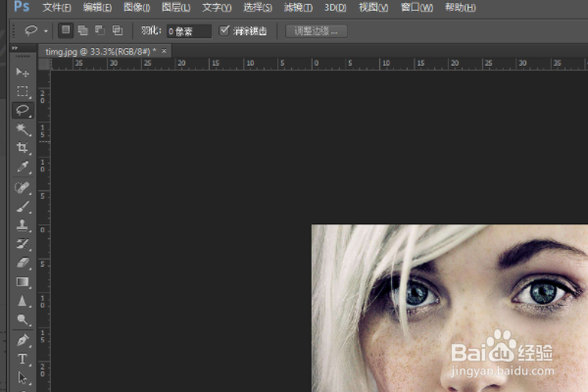Choose Add to Selection mode icon
Viewport: 588px width, 392px height.
(x=83, y=30)
